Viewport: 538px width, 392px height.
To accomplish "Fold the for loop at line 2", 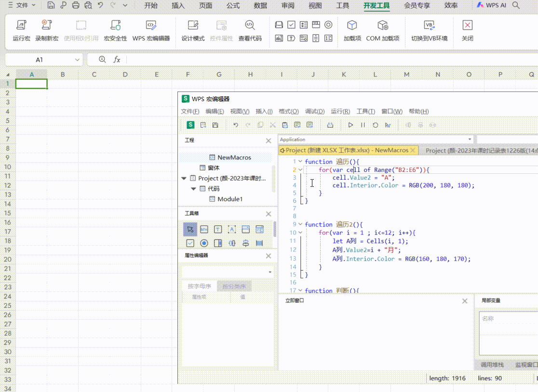I will [300, 170].
